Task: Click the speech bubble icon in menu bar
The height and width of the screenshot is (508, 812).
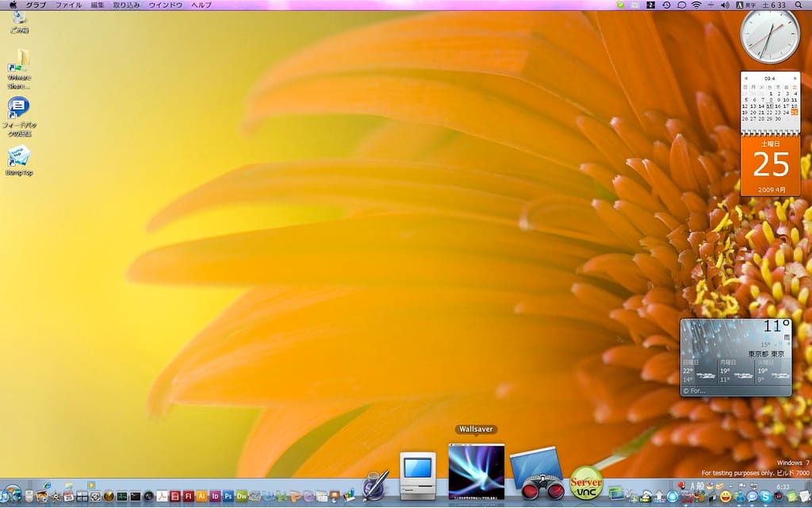Action: [681, 5]
